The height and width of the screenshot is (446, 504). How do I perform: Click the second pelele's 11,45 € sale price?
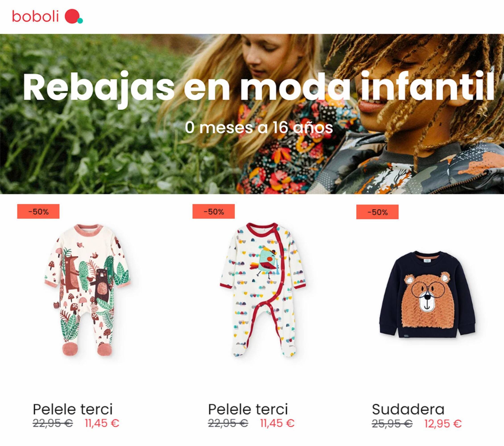coord(277,423)
